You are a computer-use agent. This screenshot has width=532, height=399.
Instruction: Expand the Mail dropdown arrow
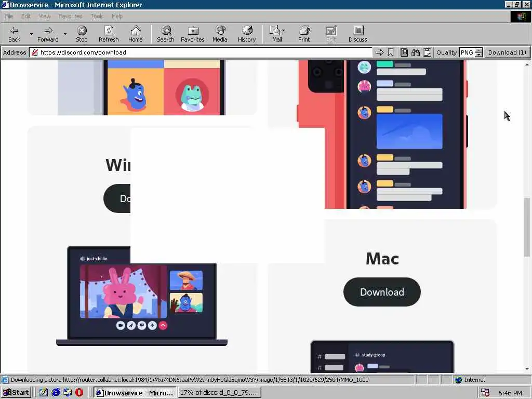(x=284, y=31)
